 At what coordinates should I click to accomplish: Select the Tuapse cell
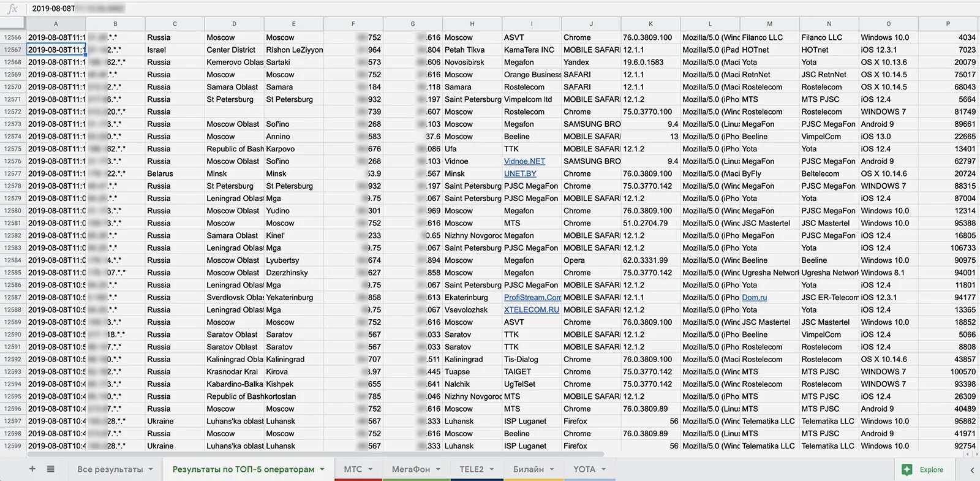[x=472, y=372]
